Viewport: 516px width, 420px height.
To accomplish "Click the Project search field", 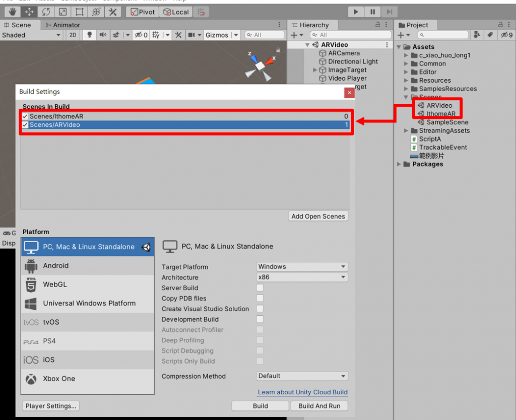I will 443,35.
